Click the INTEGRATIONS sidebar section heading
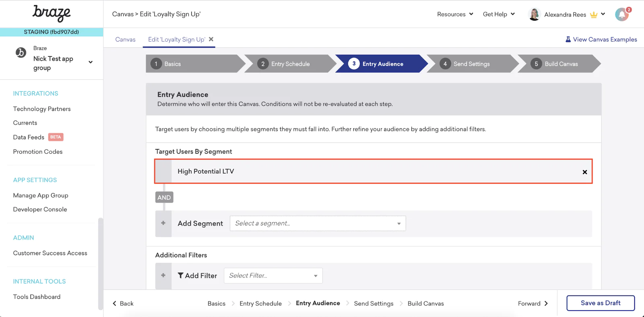 [x=35, y=93]
